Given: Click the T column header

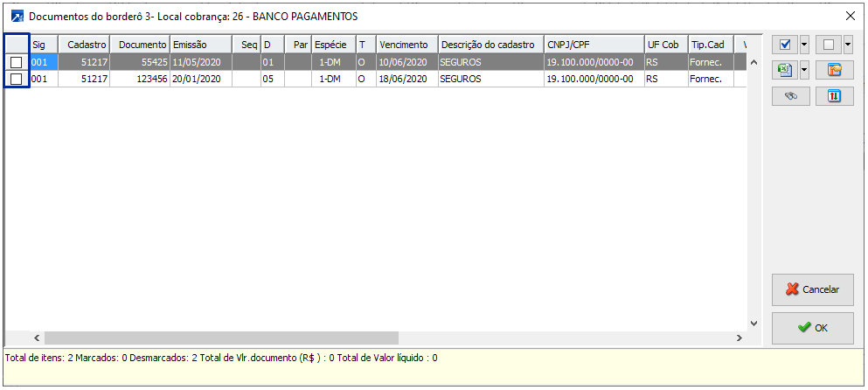Looking at the screenshot, I should coord(366,45).
